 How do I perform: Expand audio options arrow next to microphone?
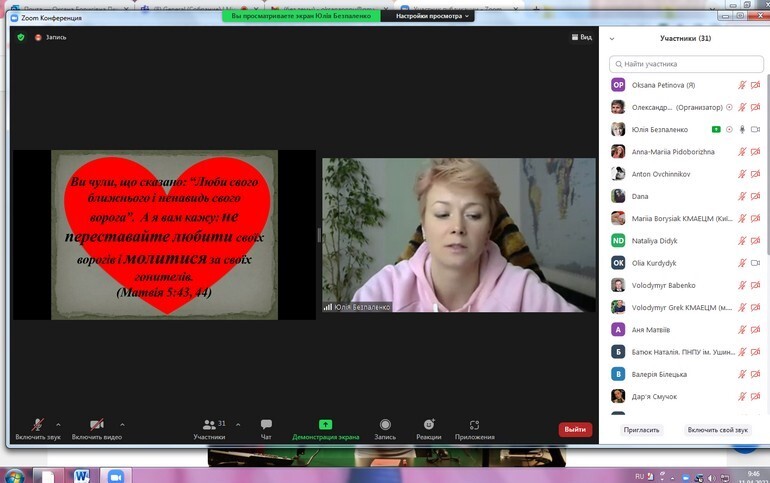58,425
